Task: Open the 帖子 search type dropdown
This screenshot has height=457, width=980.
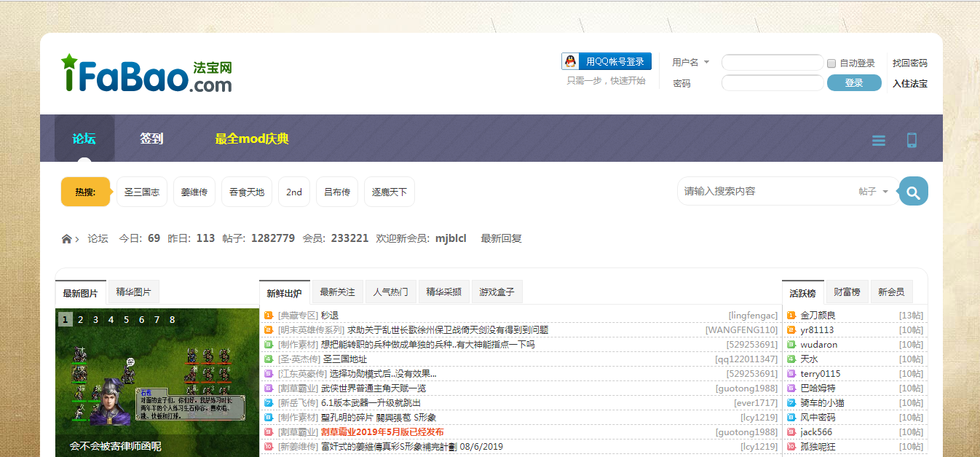Action: tap(873, 192)
